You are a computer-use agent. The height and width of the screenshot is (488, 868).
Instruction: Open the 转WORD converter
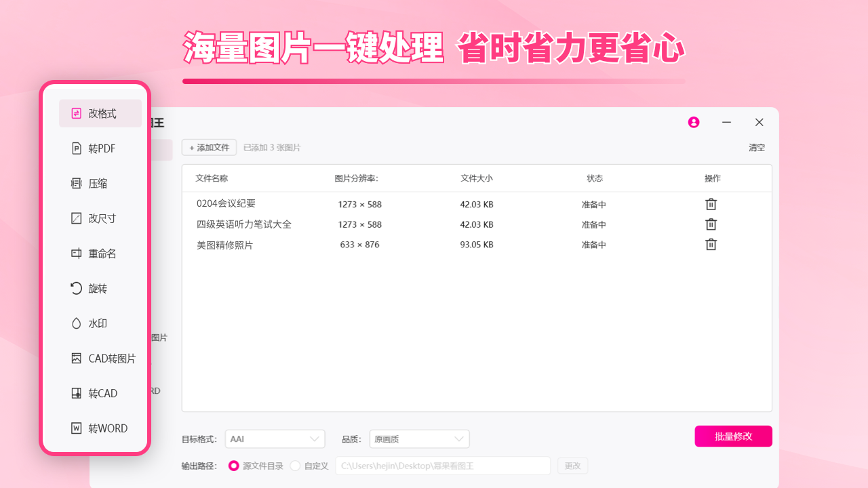pyautogui.click(x=102, y=428)
